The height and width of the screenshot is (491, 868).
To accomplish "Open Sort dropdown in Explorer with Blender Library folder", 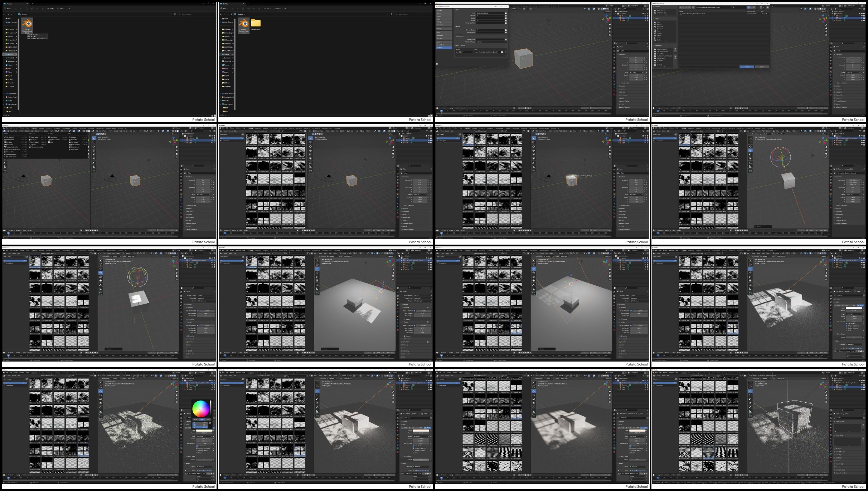I will coord(267,9).
